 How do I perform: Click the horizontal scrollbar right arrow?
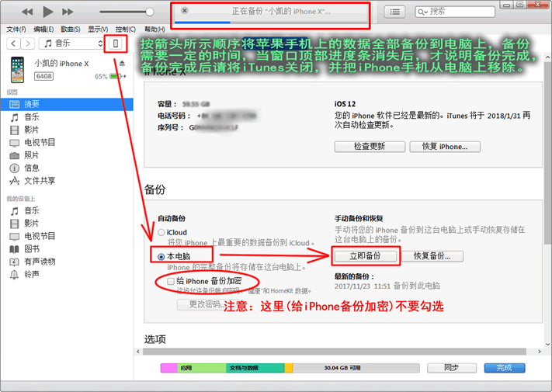540,352
